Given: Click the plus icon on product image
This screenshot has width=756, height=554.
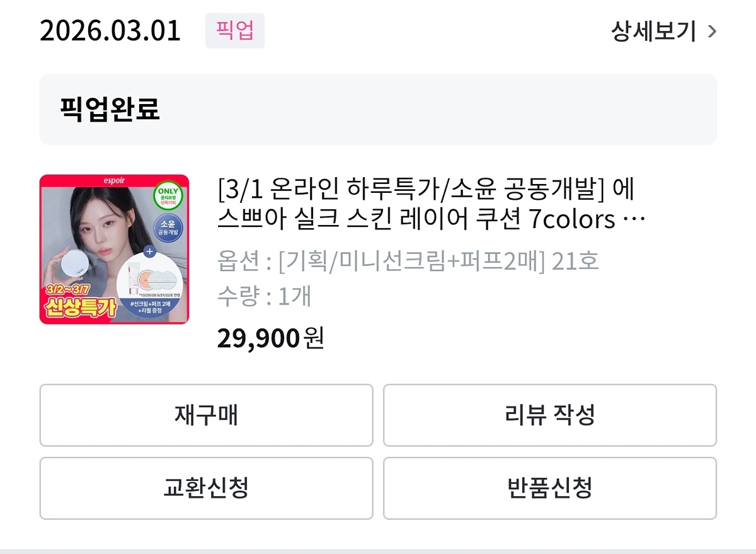Looking at the screenshot, I should pyautogui.click(x=149, y=251).
